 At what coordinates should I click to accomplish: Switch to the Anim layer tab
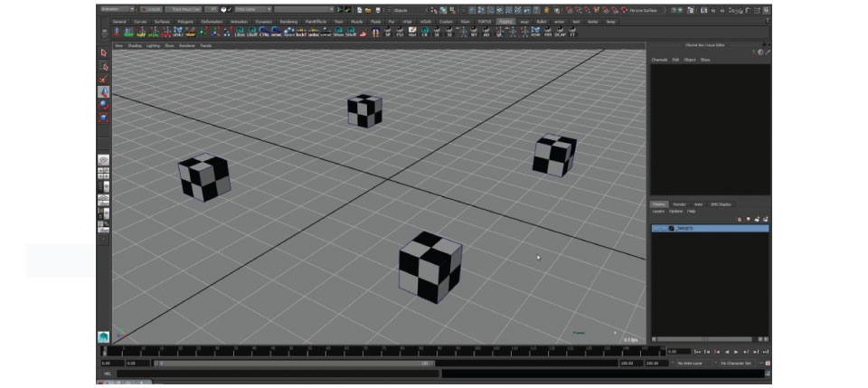[698, 204]
